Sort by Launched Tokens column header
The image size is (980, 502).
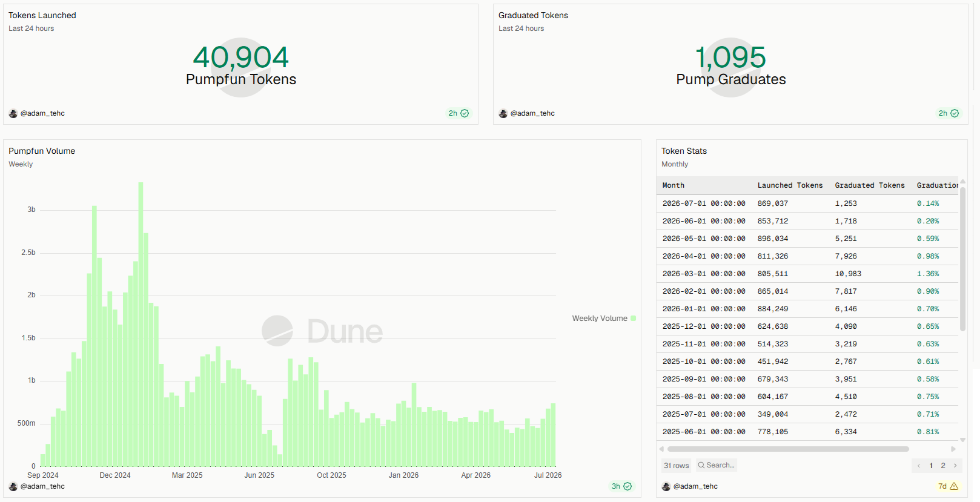pos(790,185)
